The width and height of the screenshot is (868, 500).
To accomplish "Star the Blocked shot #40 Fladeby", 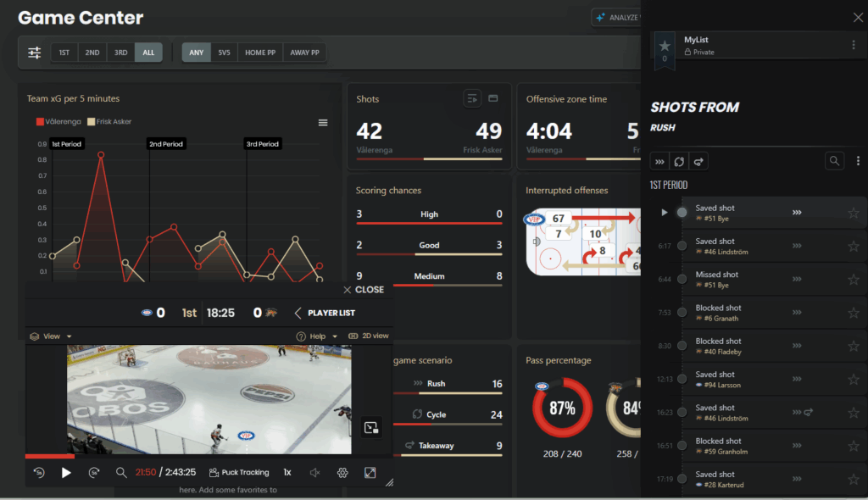I will click(854, 346).
